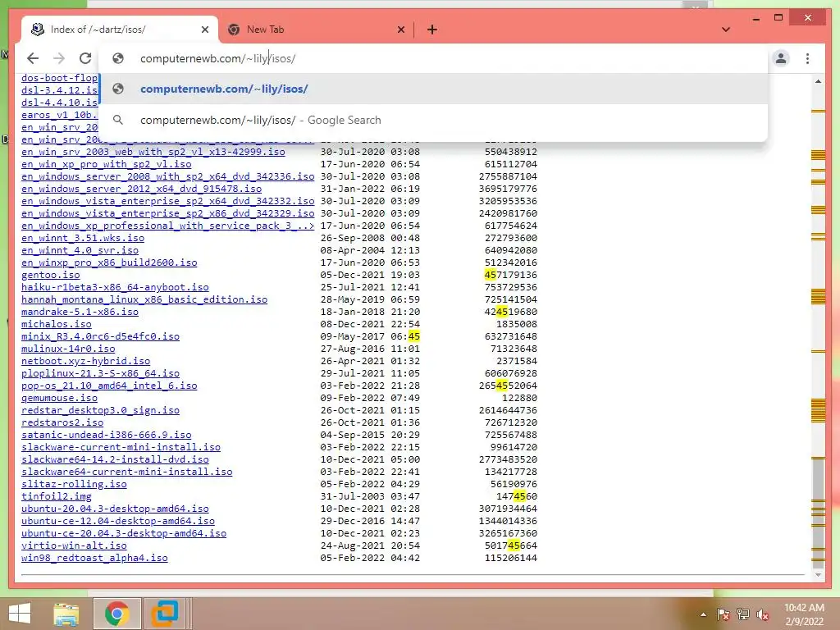
Task: Open Chrome's three-dot menu
Action: point(807,58)
